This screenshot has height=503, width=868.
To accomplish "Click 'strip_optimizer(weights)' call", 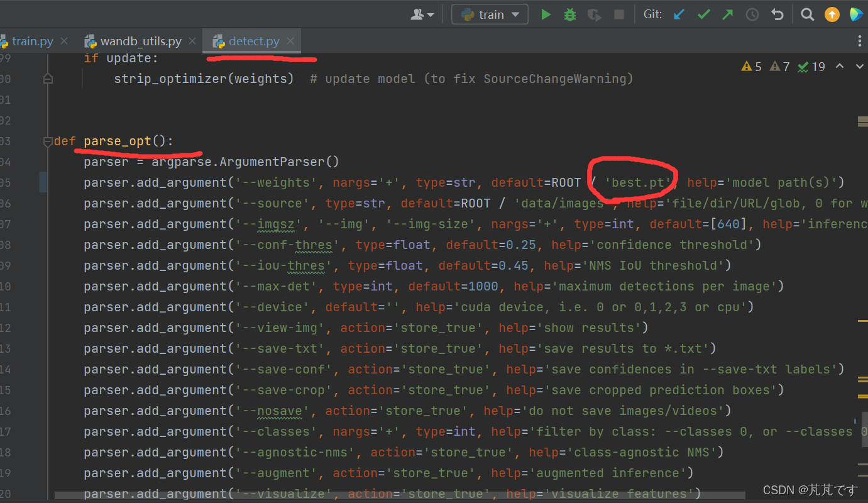I will [x=204, y=79].
